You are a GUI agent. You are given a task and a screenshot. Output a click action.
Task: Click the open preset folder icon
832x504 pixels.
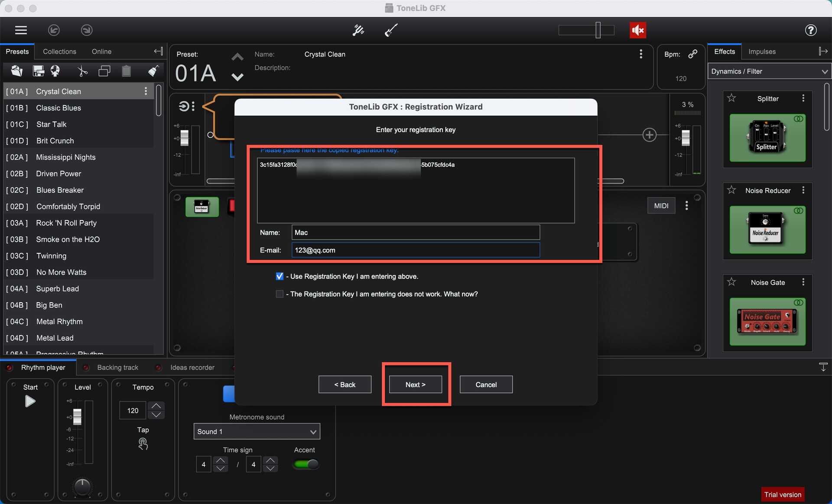[x=17, y=71]
